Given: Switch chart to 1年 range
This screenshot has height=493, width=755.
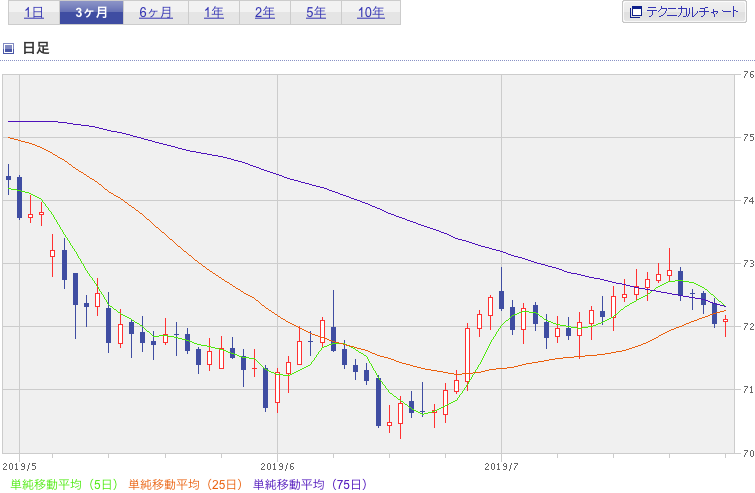Looking at the screenshot, I should [214, 13].
